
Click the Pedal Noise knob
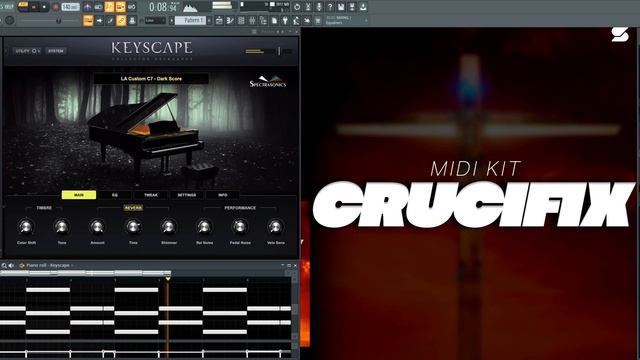coord(240,227)
